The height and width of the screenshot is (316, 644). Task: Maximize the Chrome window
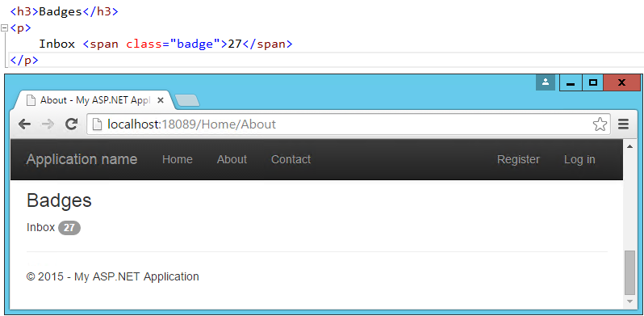592,82
